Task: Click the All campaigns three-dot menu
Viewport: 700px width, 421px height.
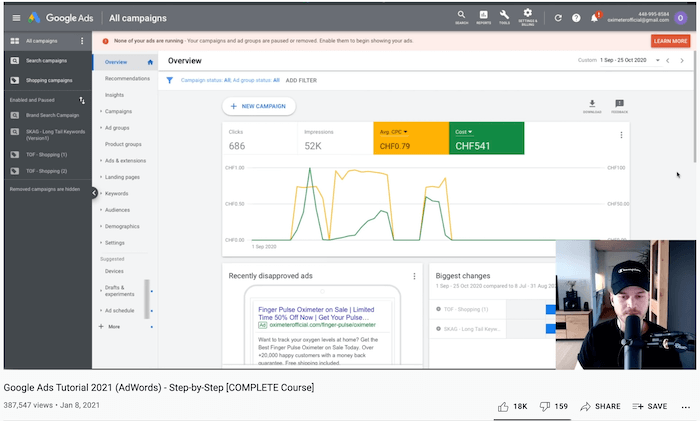Action: 82,41
